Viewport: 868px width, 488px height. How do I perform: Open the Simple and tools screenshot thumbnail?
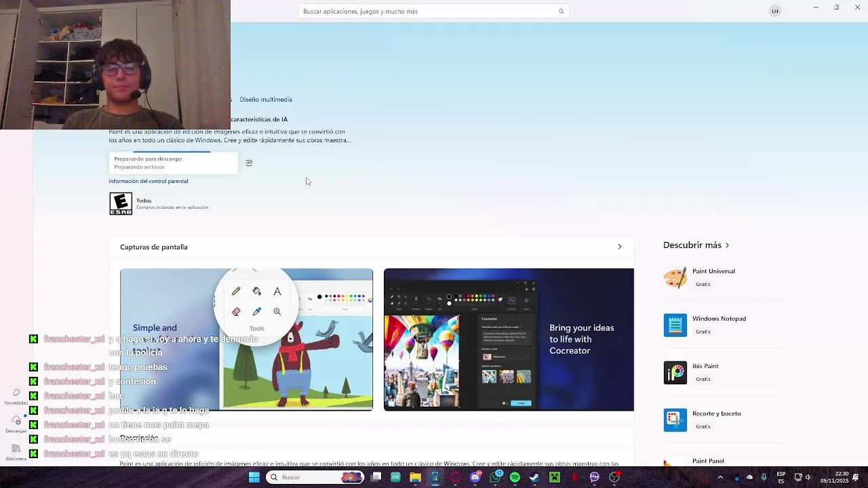(246, 340)
